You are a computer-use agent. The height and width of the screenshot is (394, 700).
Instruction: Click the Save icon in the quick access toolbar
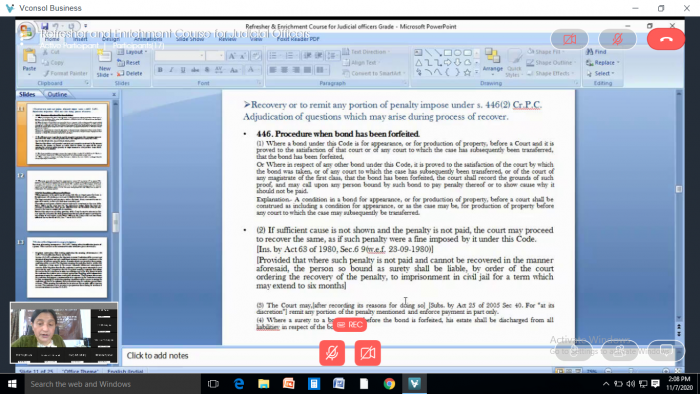(44, 26)
